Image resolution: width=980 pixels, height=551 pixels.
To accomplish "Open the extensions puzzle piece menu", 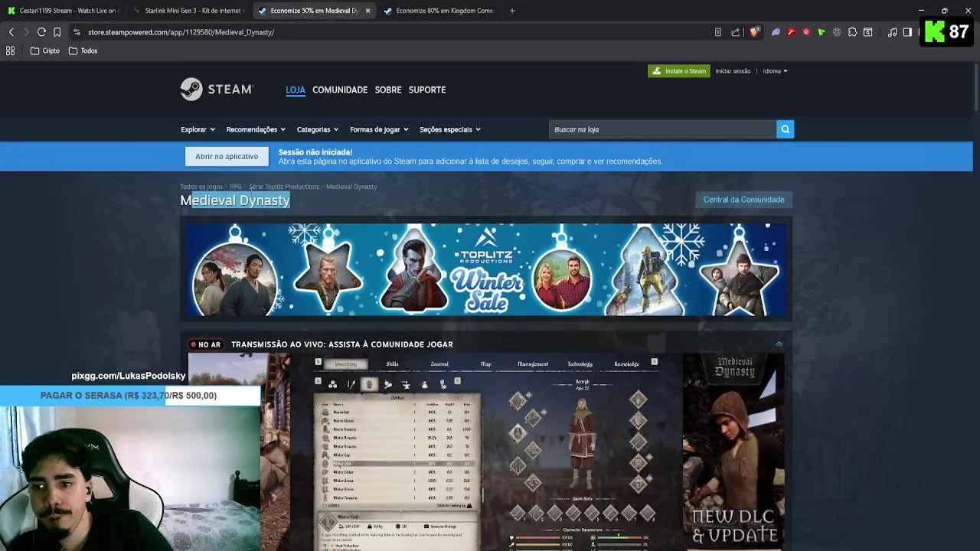I will click(x=852, y=32).
